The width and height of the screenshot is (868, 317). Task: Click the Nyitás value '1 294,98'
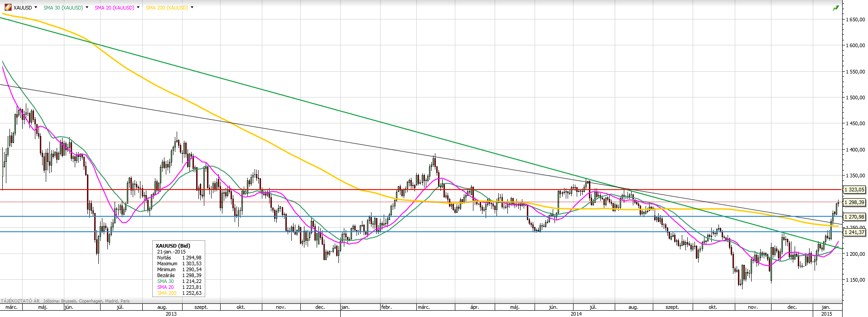[192, 258]
